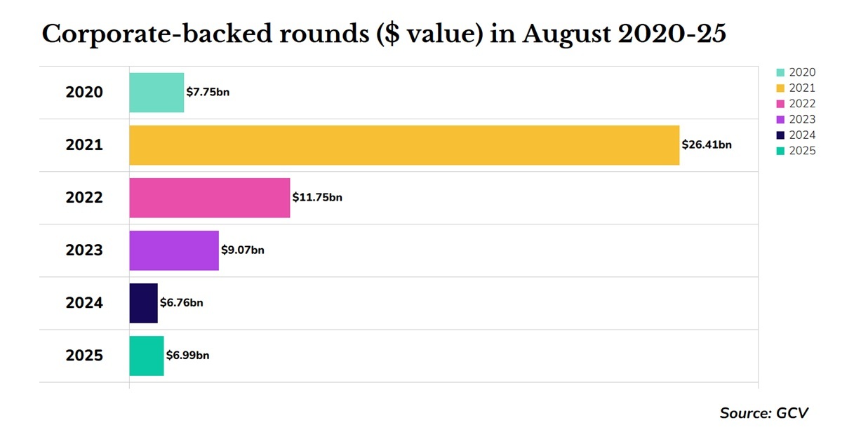This screenshot has width=868, height=432.
Task: Click the 2024 y-axis category label
Action: point(84,303)
